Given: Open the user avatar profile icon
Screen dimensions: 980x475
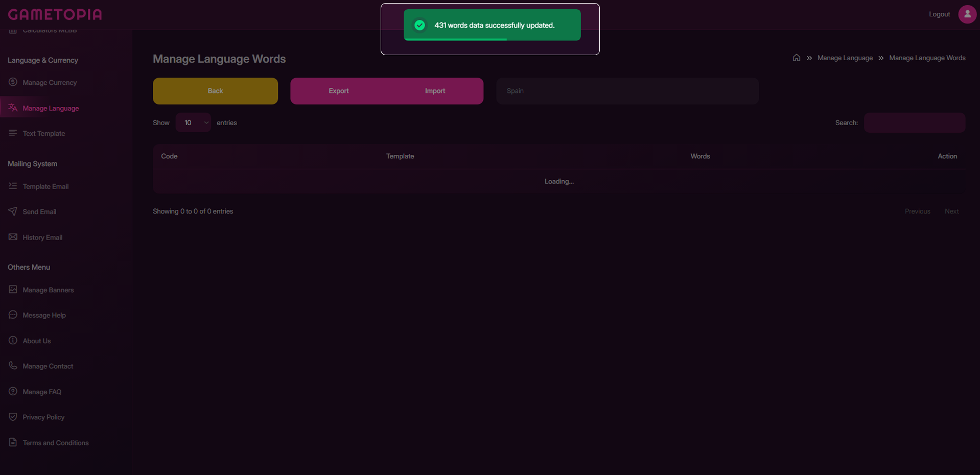Looking at the screenshot, I should 967,14.
